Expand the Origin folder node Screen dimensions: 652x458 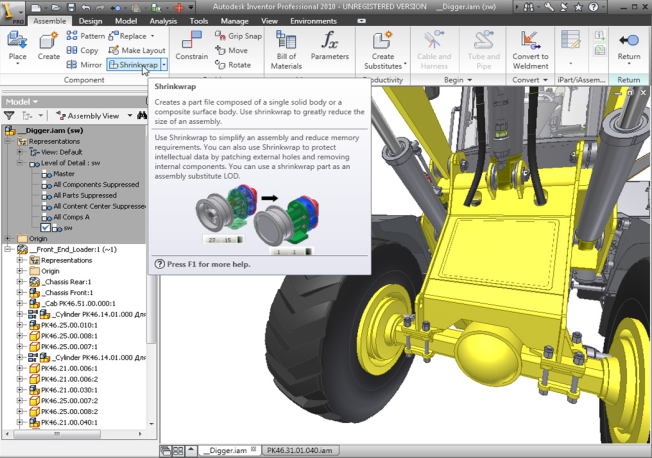coord(7,238)
